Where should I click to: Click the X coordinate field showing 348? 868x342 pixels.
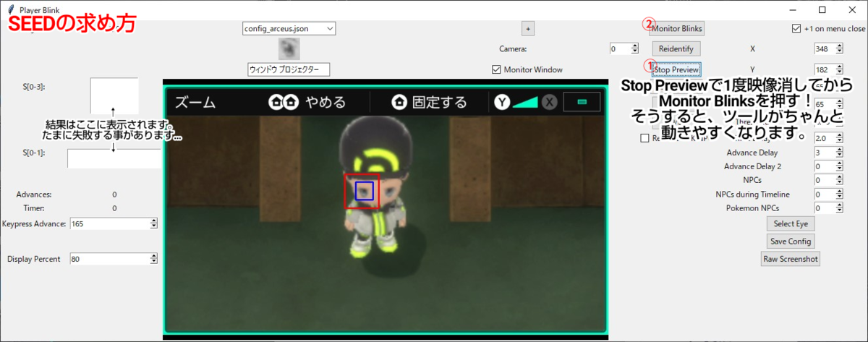click(x=824, y=48)
